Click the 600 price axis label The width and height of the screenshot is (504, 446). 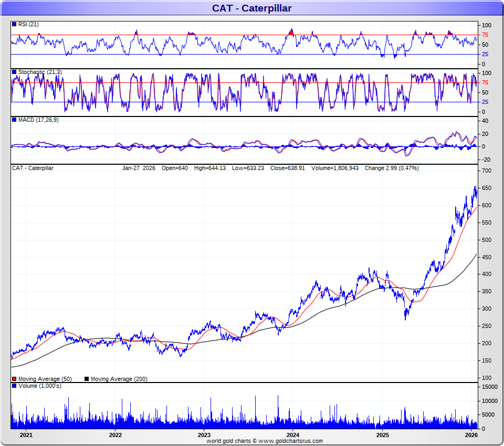point(487,205)
